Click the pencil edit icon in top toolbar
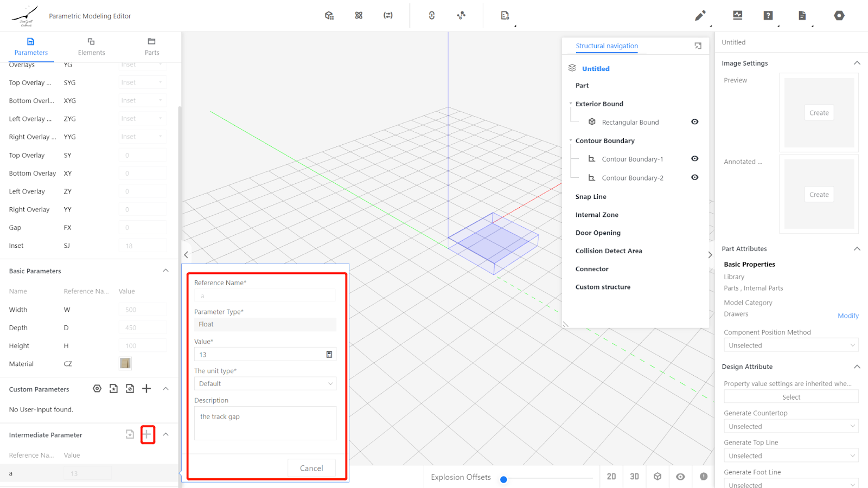Viewport: 868px width, 488px height. [700, 16]
